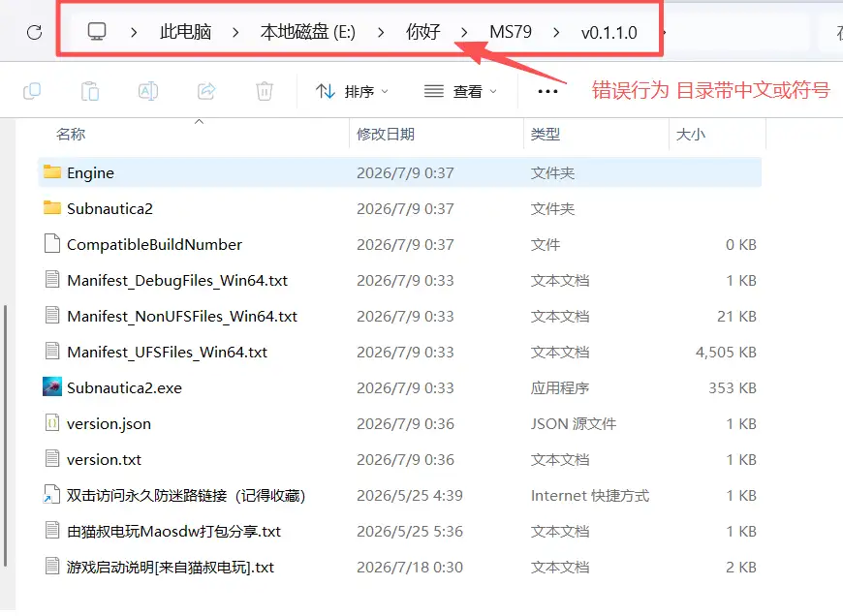Click the Subnautica2.exe application icon

(x=52, y=387)
